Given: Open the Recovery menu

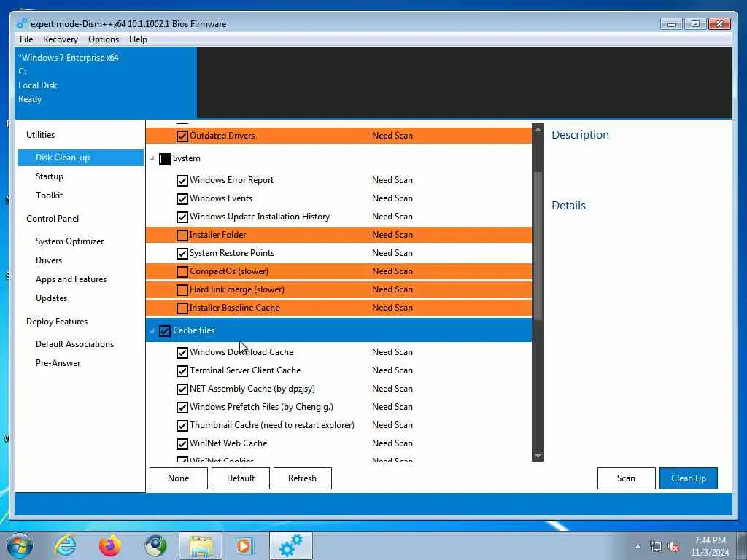Looking at the screenshot, I should click(60, 39).
